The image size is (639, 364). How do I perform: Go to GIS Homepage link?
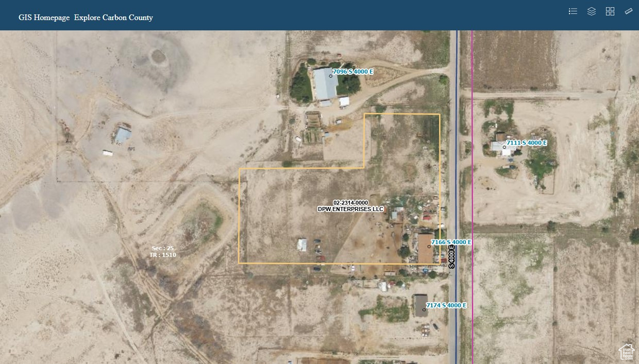tap(44, 18)
